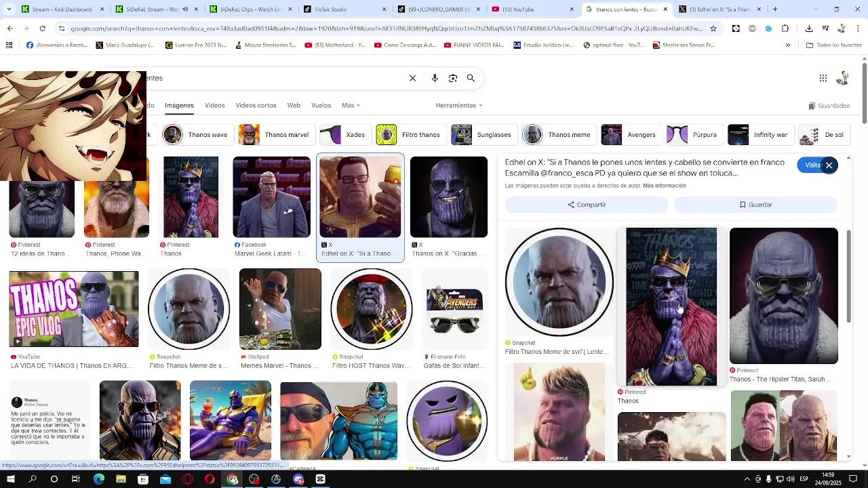
Task: Go back to the previous page
Action: click(x=9, y=28)
